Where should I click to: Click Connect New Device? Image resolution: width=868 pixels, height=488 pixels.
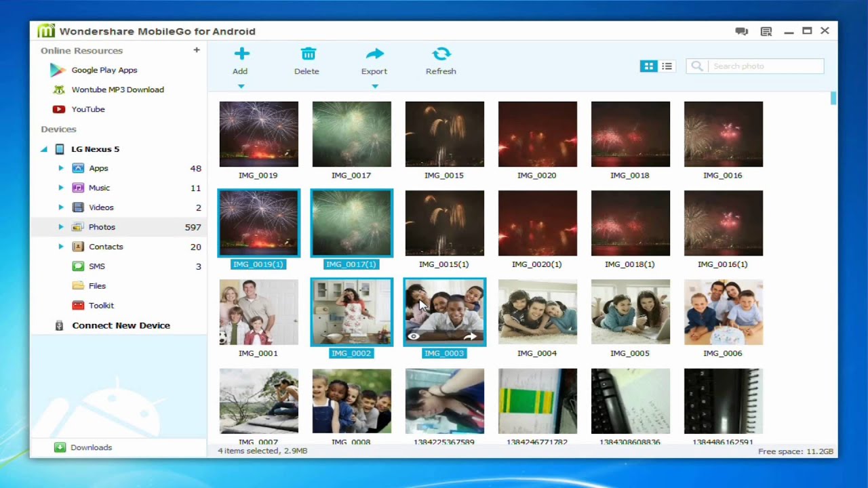[x=121, y=325]
